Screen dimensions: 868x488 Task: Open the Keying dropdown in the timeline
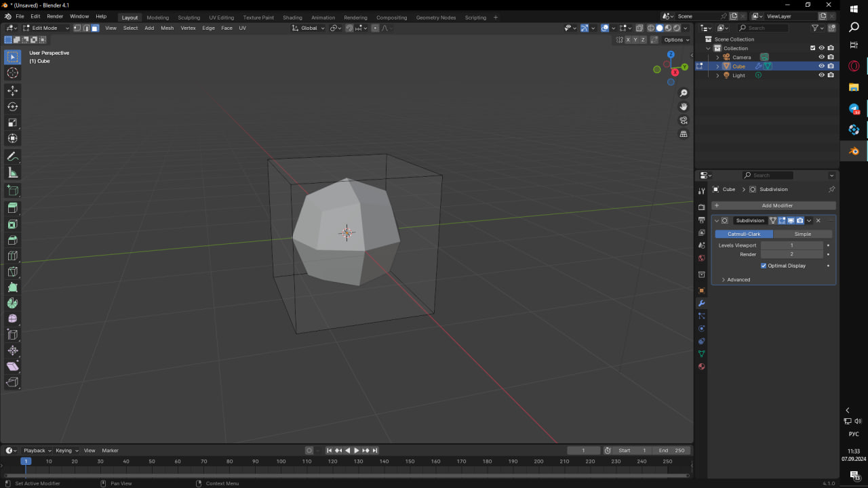click(66, 451)
